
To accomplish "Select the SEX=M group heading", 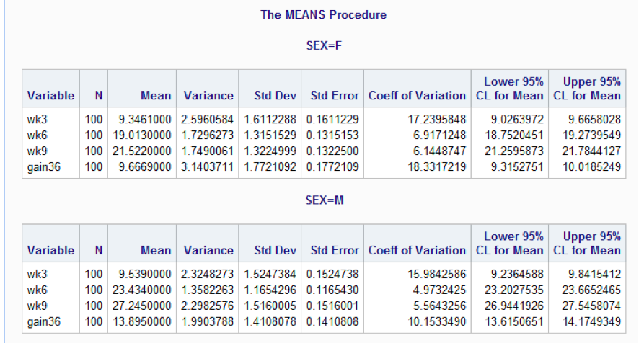I will pos(324,200).
